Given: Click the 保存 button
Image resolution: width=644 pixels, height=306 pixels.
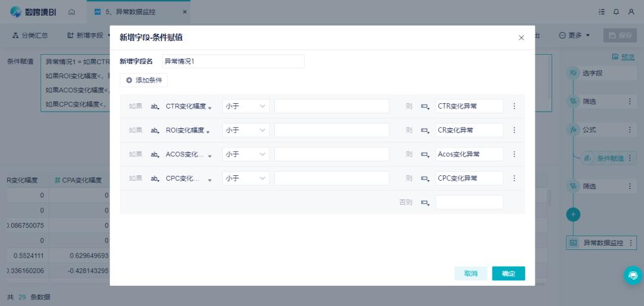Looking at the screenshot, I should click(620, 36).
